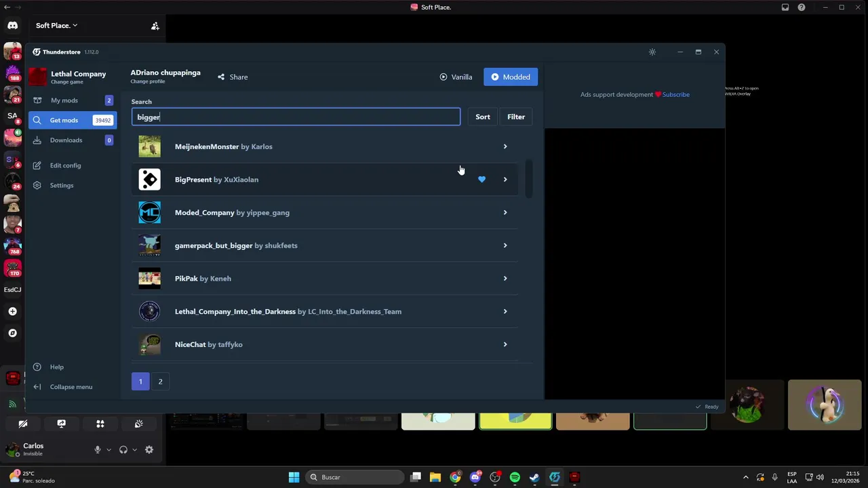Open Discord activities button
The width and height of the screenshot is (868, 488).
click(x=100, y=424)
